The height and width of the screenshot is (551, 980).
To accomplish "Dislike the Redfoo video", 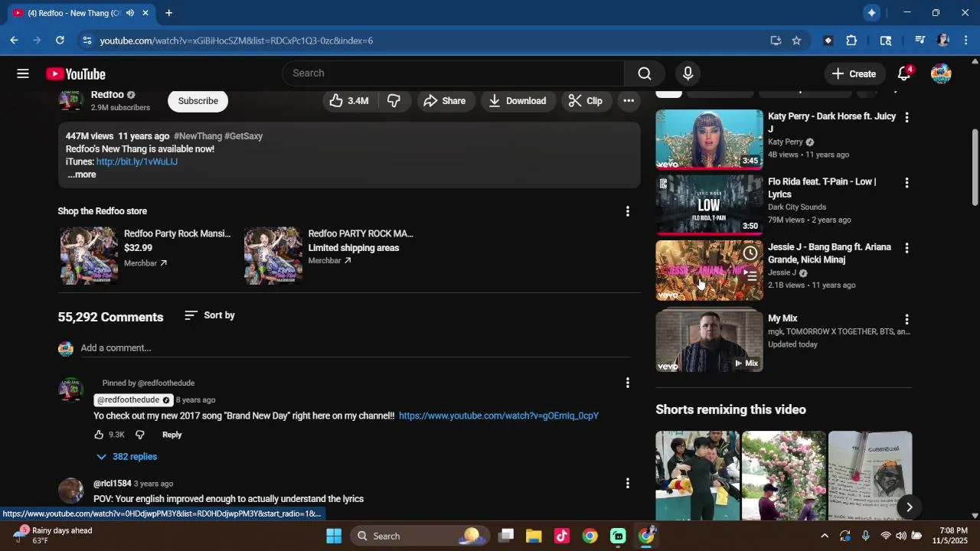I will (x=394, y=101).
